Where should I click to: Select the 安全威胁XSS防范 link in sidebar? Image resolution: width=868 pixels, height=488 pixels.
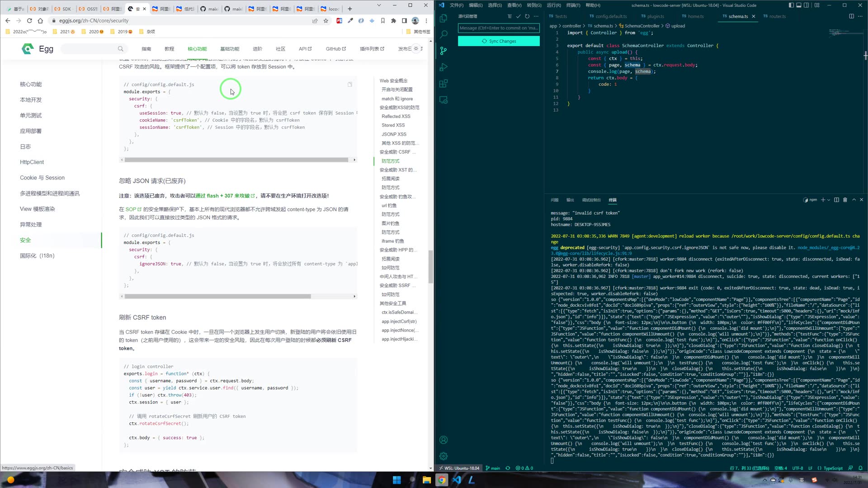[400, 107]
